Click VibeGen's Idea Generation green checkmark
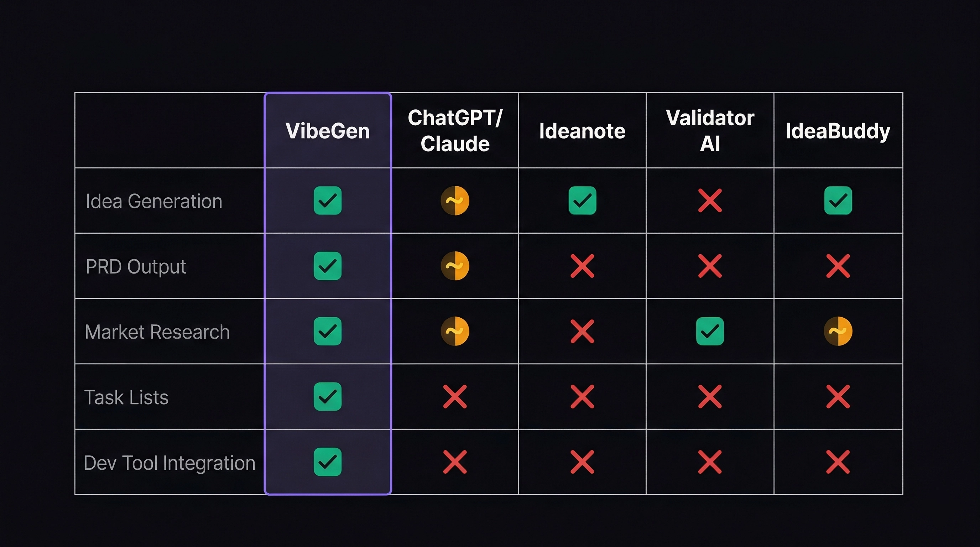Viewport: 980px width, 547px height. point(328,200)
